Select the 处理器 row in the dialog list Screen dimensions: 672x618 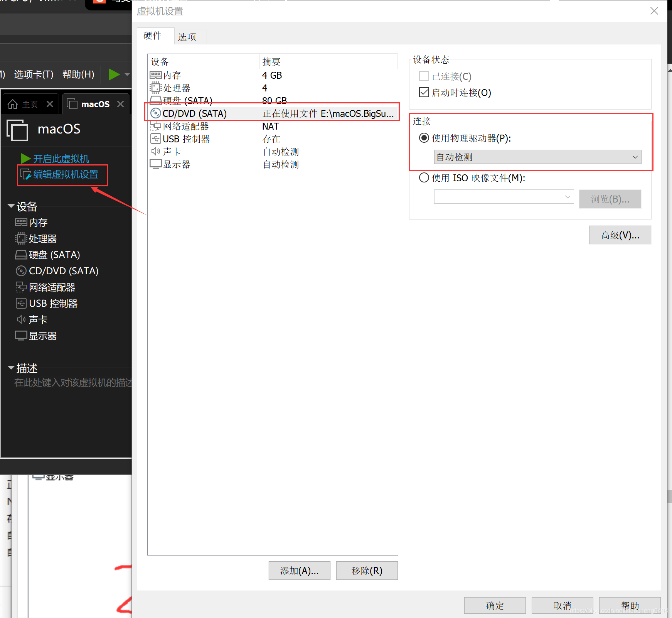coord(273,88)
